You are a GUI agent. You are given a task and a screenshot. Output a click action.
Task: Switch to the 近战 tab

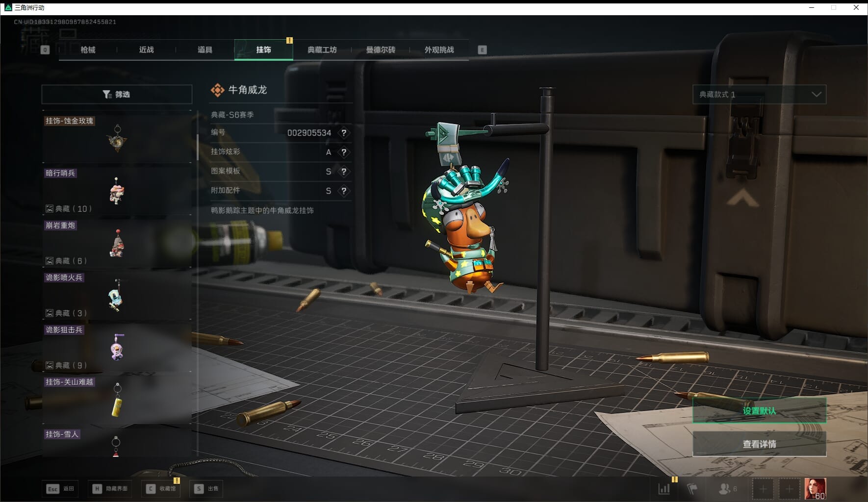(146, 50)
